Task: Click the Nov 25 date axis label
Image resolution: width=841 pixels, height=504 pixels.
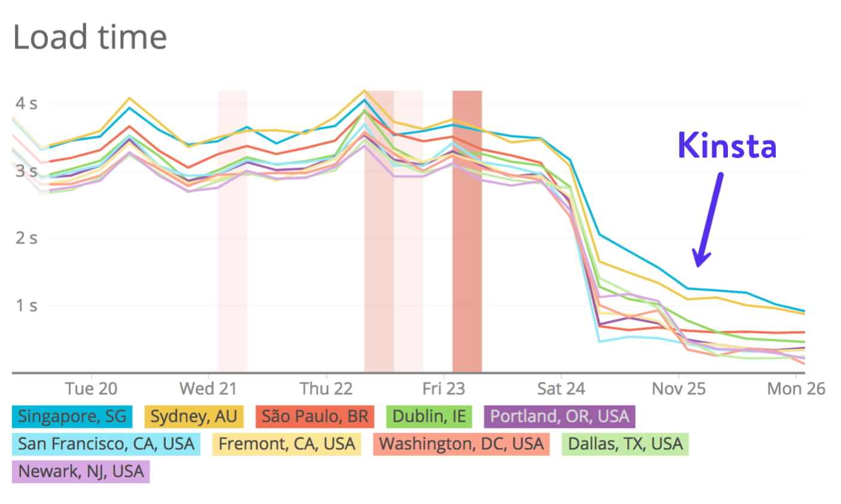Action: tap(679, 389)
